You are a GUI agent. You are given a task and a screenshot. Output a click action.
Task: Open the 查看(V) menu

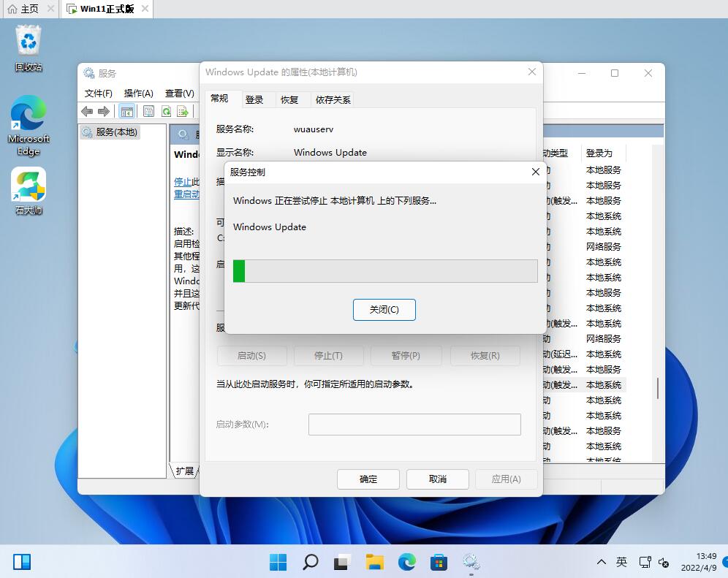point(179,94)
